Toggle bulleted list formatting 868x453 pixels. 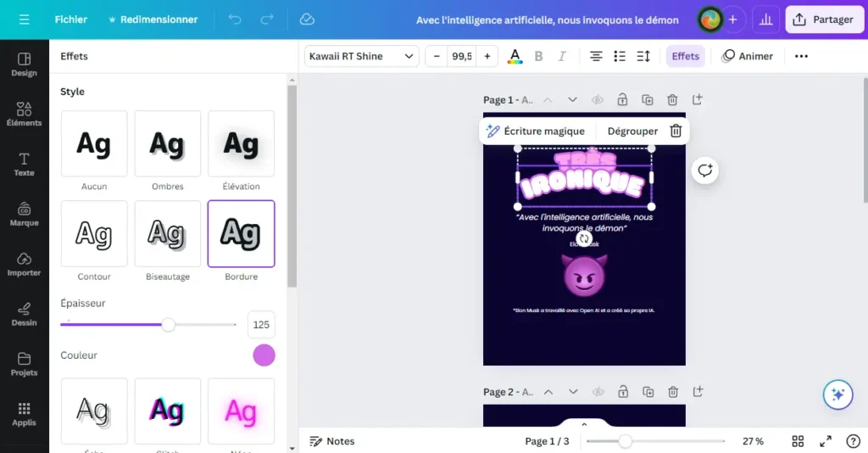pyautogui.click(x=620, y=56)
